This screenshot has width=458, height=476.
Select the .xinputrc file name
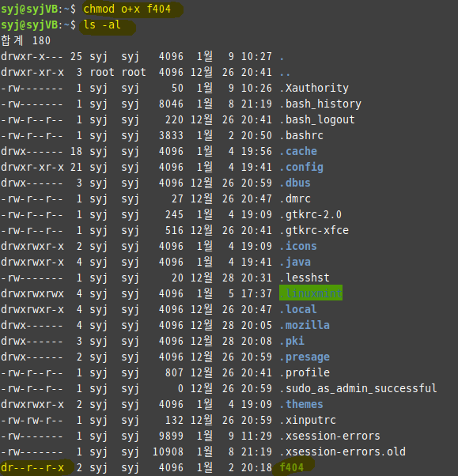point(308,420)
